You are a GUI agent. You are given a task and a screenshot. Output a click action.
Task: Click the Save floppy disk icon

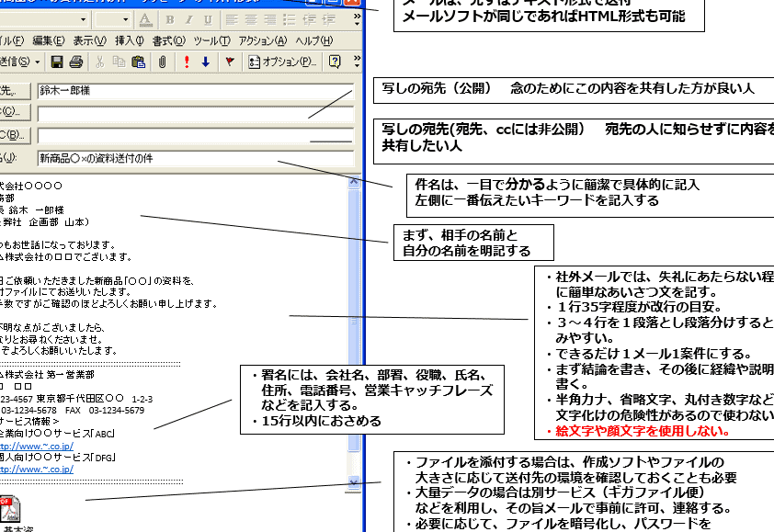point(57,62)
